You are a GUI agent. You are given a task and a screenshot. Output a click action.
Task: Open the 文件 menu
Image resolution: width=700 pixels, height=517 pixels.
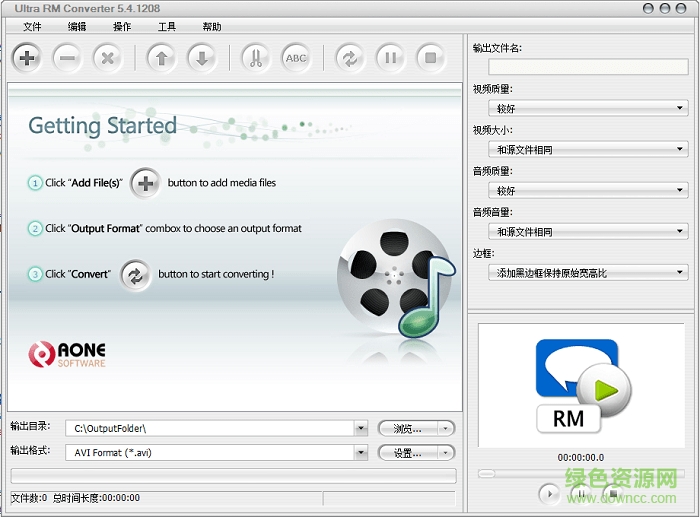(32, 27)
